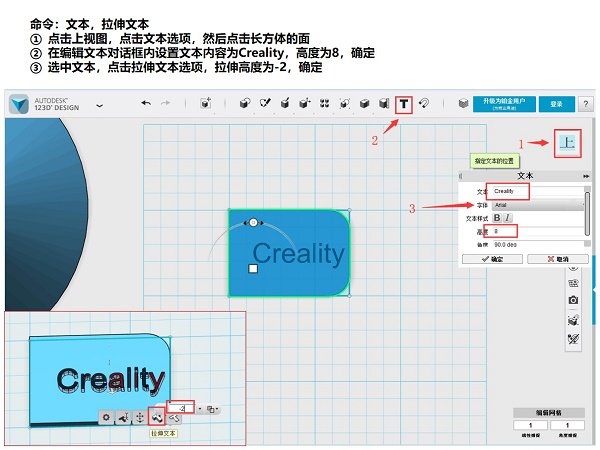Image resolution: width=600 pixels, height=450 pixels.
Task: Click the screenshot camera icon in side bar
Action: pos(573,300)
